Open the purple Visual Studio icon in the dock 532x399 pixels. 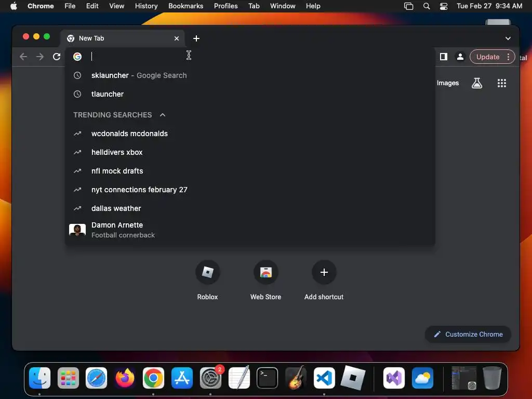coord(394,378)
